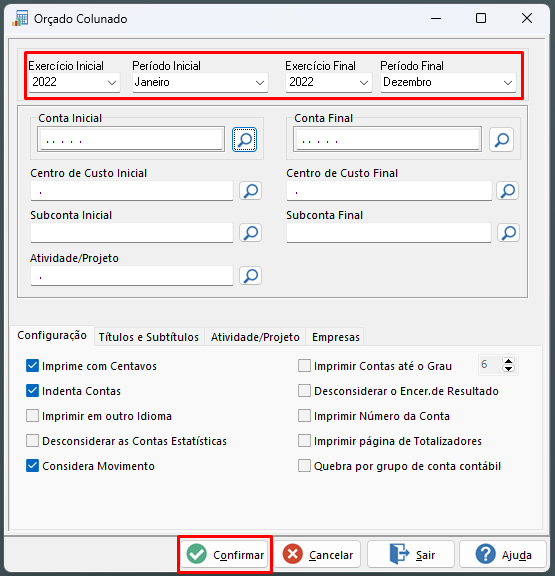Toggle Imprime com Centavos checkbox
This screenshot has width=555, height=576.
pyautogui.click(x=32, y=366)
